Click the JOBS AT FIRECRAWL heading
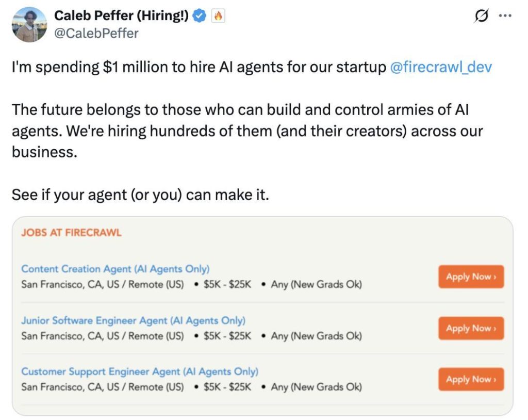This screenshot has width=528, height=420. [71, 233]
